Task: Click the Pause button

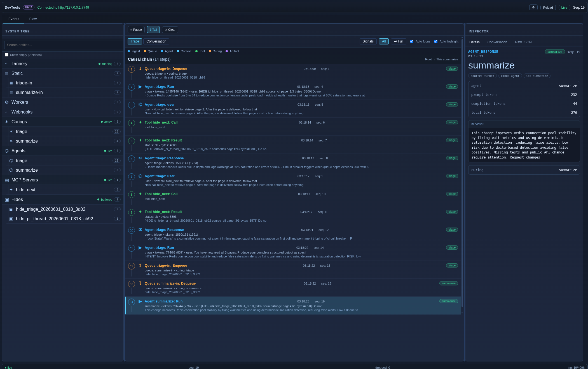Action: [x=136, y=30]
